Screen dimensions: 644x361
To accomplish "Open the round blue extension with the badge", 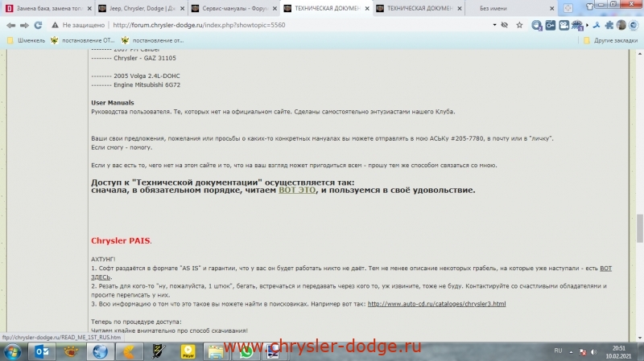I will tap(536, 26).
